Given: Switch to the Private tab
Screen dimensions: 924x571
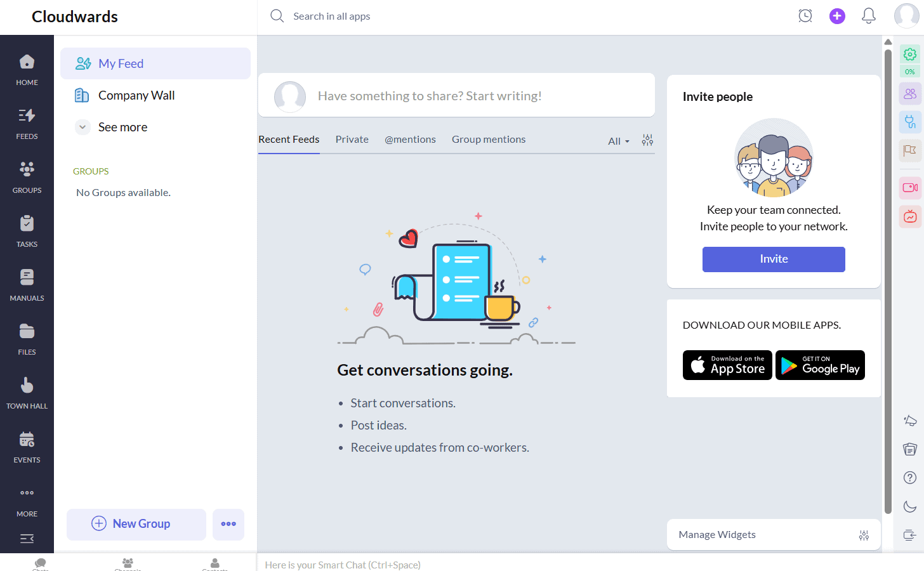Looking at the screenshot, I should [352, 140].
